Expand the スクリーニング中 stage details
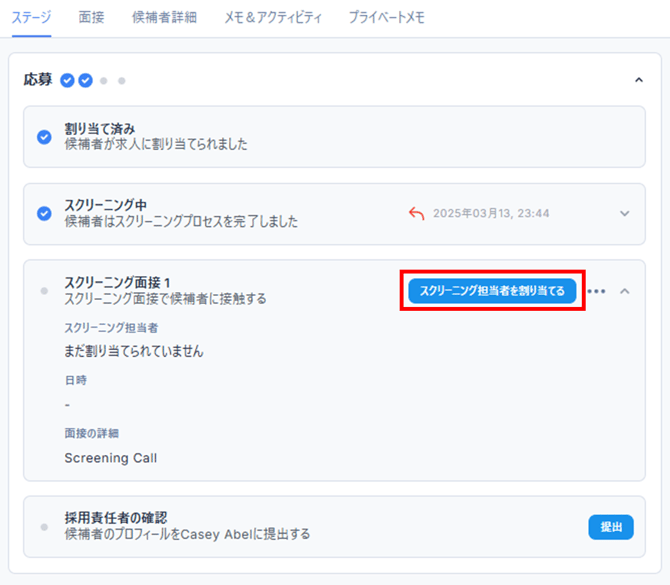Image resolution: width=670 pixels, height=585 pixels. tap(625, 213)
